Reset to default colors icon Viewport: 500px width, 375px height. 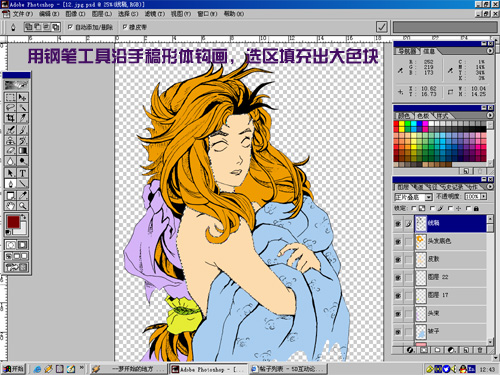pyautogui.click(x=8, y=232)
